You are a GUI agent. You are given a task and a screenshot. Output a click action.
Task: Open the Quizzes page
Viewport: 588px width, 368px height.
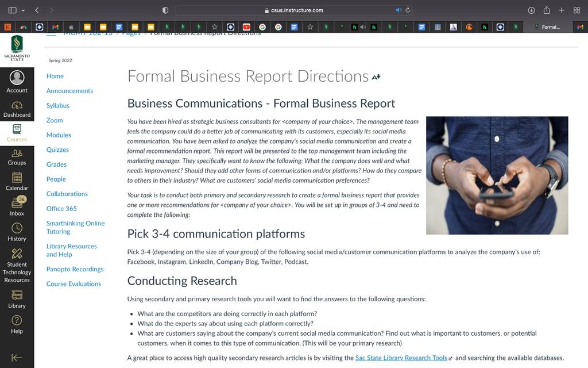tap(58, 149)
